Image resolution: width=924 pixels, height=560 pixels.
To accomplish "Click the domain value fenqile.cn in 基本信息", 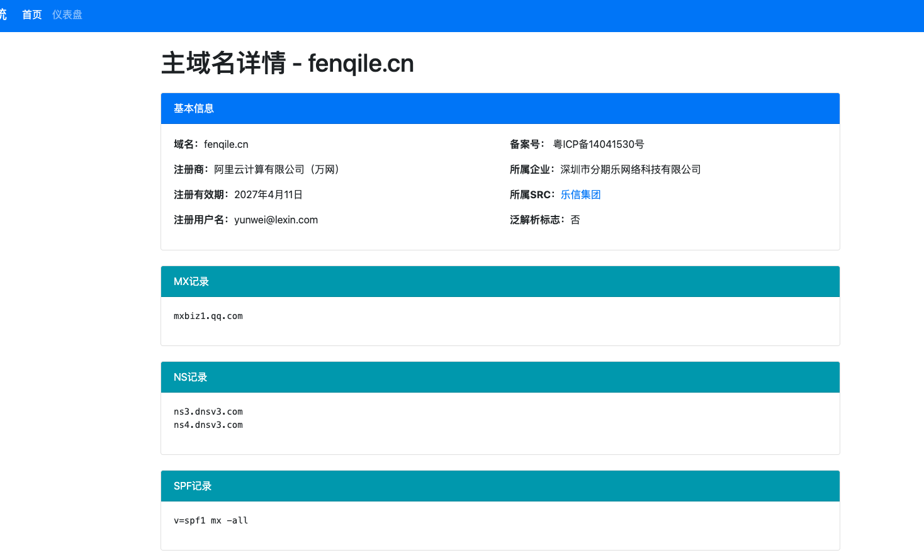I will tap(226, 144).
